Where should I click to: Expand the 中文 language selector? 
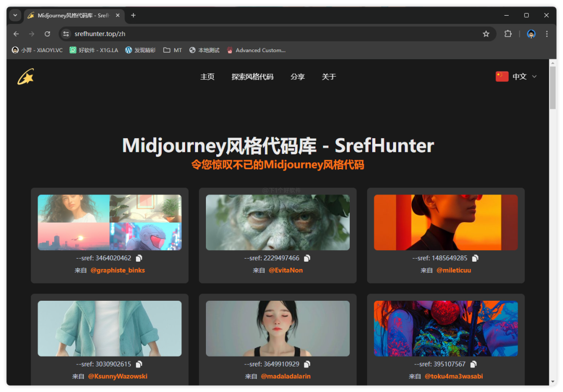pyautogui.click(x=516, y=77)
